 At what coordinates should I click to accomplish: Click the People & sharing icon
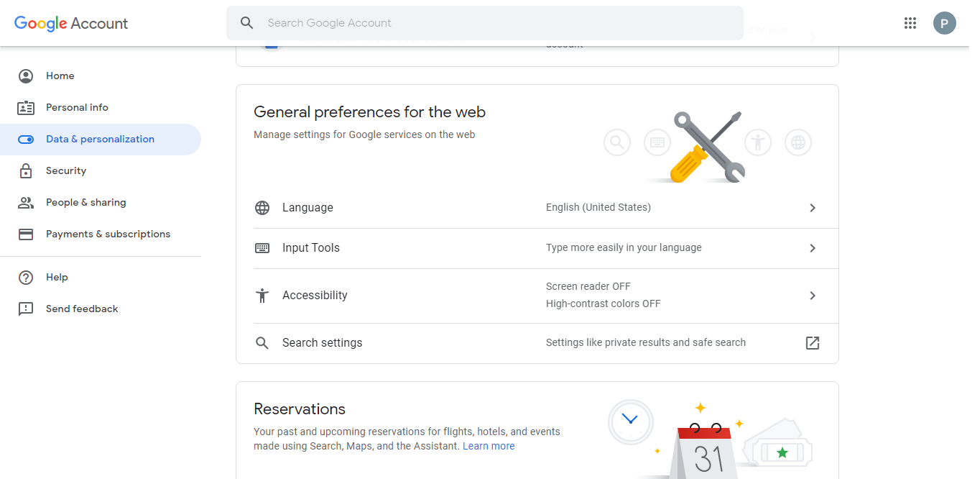click(26, 202)
